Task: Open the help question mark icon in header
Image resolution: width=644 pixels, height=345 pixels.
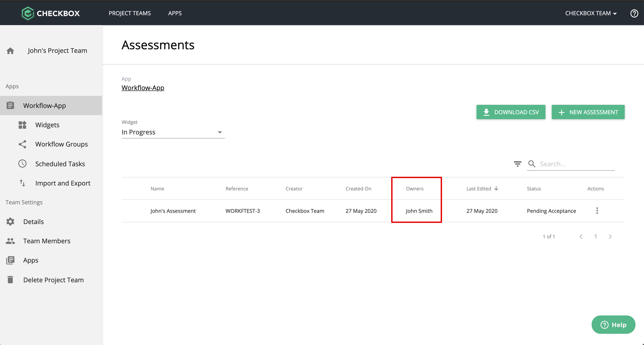Action: coord(634,13)
